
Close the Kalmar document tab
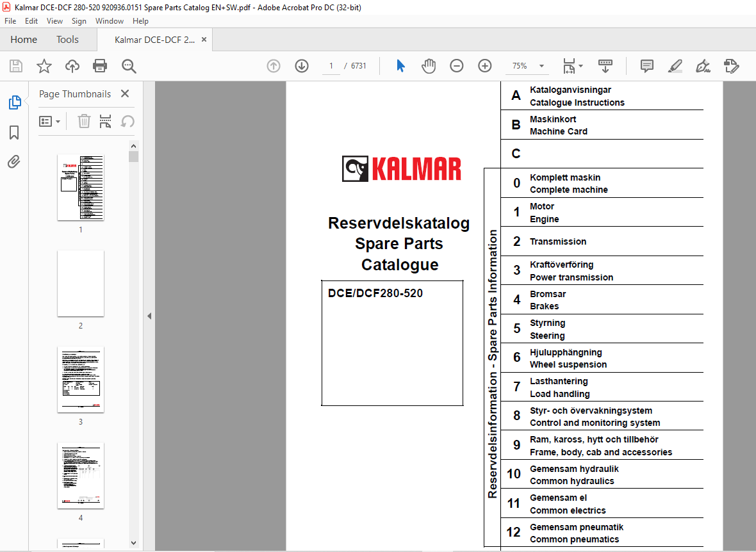pyautogui.click(x=204, y=40)
